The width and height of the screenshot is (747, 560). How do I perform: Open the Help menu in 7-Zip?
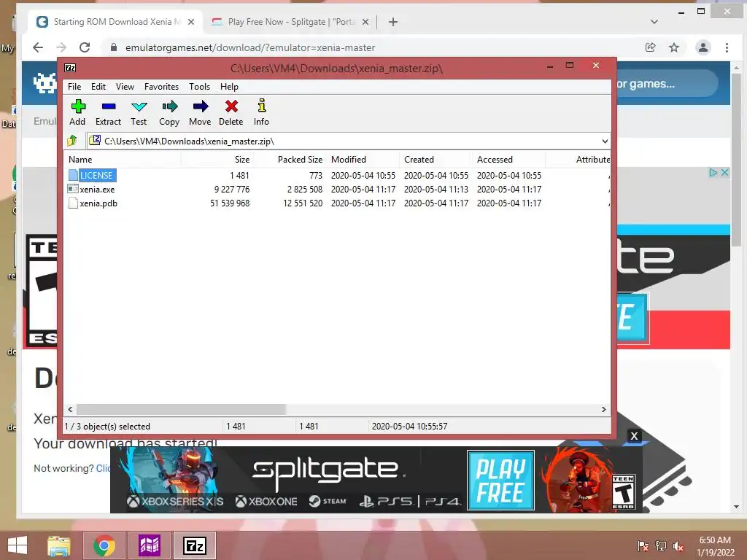pyautogui.click(x=229, y=87)
